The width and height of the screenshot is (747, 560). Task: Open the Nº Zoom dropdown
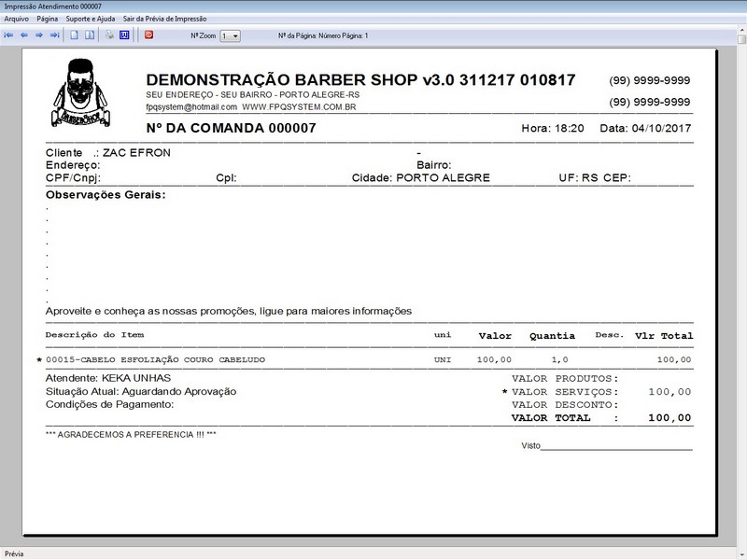[x=230, y=35]
